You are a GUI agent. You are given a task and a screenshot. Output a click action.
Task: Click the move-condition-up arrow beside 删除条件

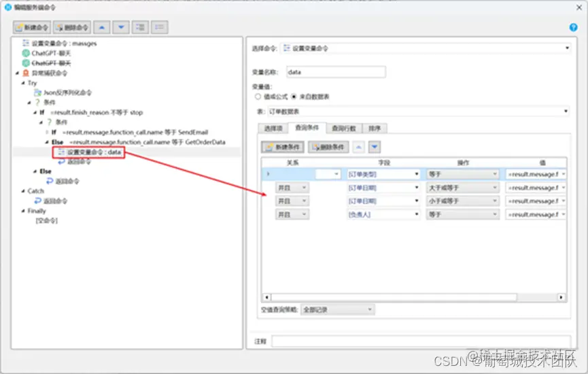[358, 147]
